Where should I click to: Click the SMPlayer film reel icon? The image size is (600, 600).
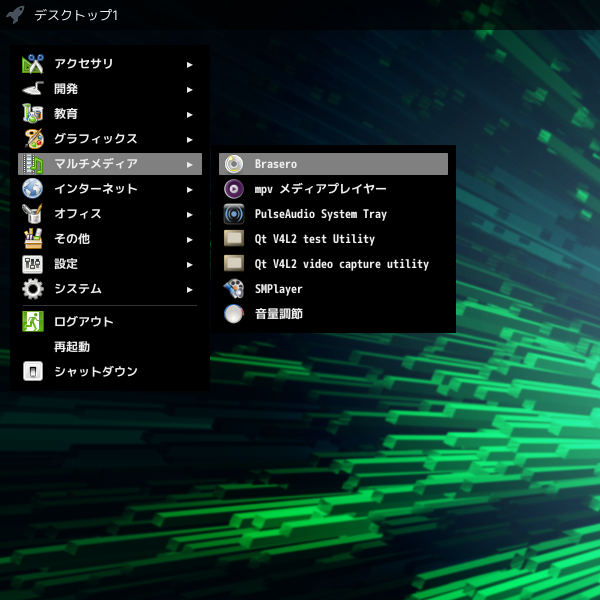[x=234, y=289]
